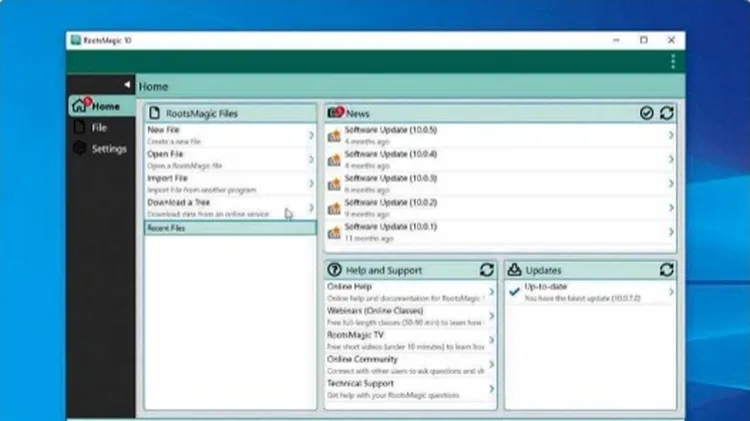Open Online Community link
This screenshot has width=750, height=421.
[410, 365]
